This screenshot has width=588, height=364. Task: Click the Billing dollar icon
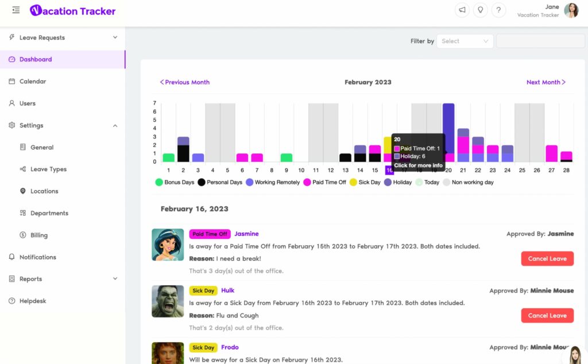coord(23,235)
